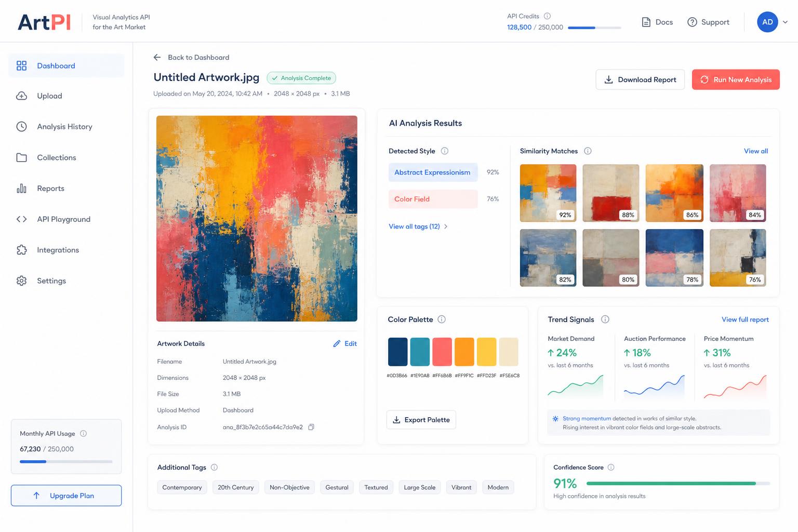The height and width of the screenshot is (532, 798).
Task: Click the main uploaded artwork image
Action: click(257, 219)
